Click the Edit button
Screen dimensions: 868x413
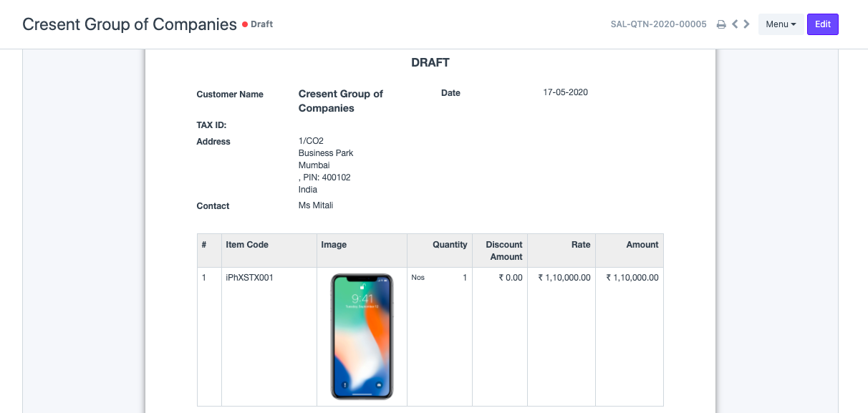click(822, 24)
